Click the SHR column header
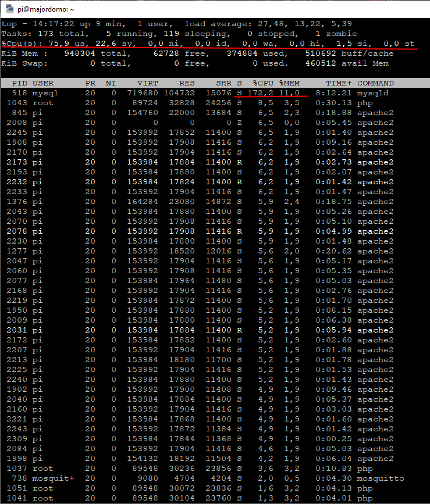Viewport: 430px width, 504px height. (224, 83)
